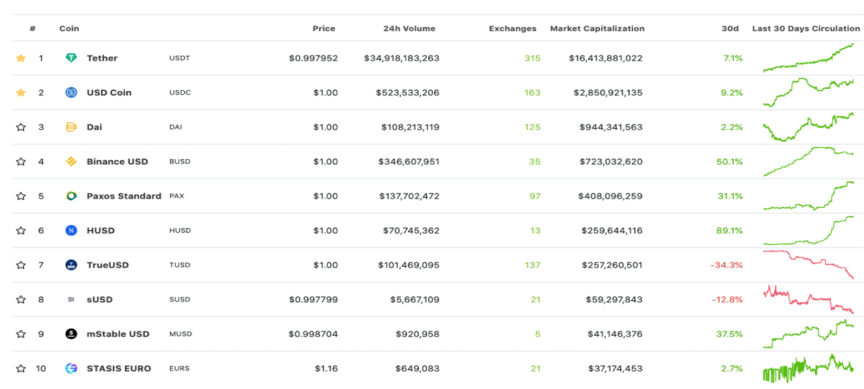This screenshot has width=864, height=389.
Task: Click the TrueUSD coin logo icon
Action: tap(71, 265)
